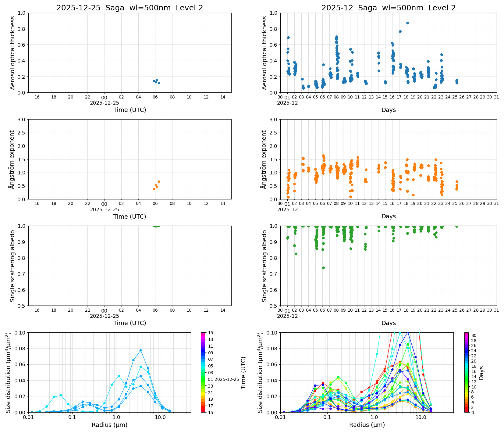Viewport: 504px width, 433px height.
Task: Select the monthly AOT point near 0.77 on day 17
Action: pos(400,31)
